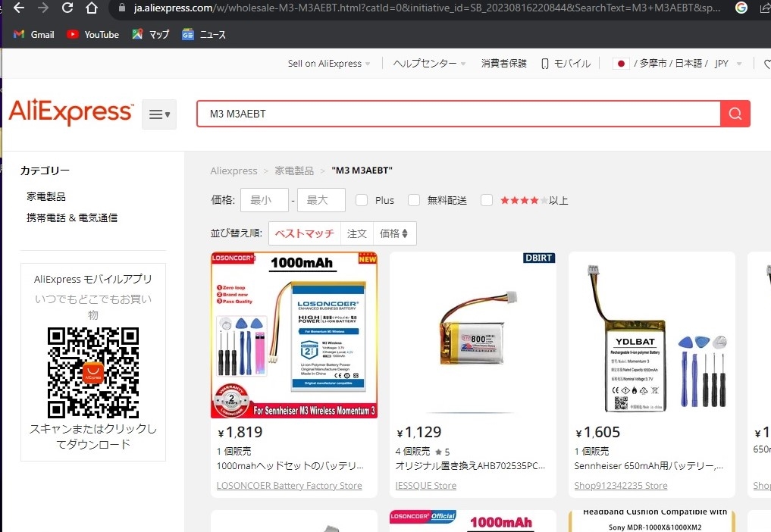Tick the Plus checkbox
This screenshot has height=532, width=771.
(x=362, y=200)
